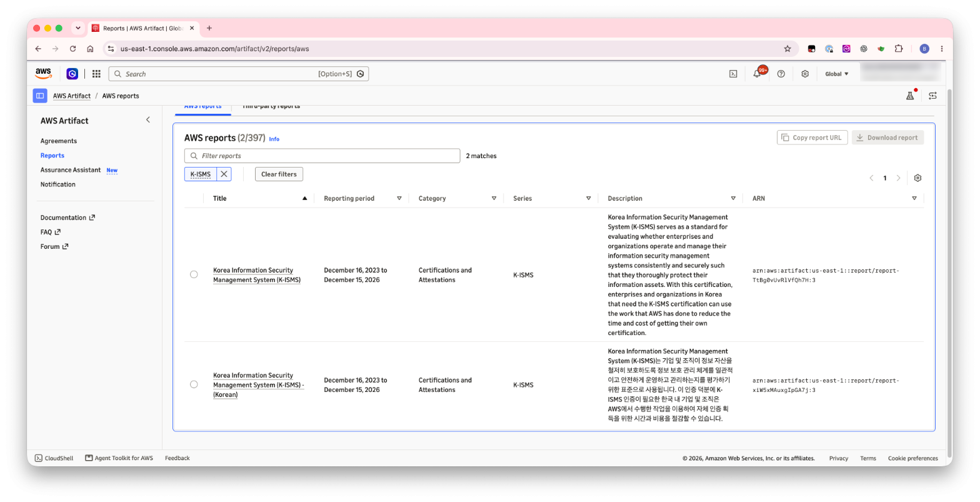980x502 pixels.
Task: Go to the AWS console home logo
Action: click(x=43, y=74)
